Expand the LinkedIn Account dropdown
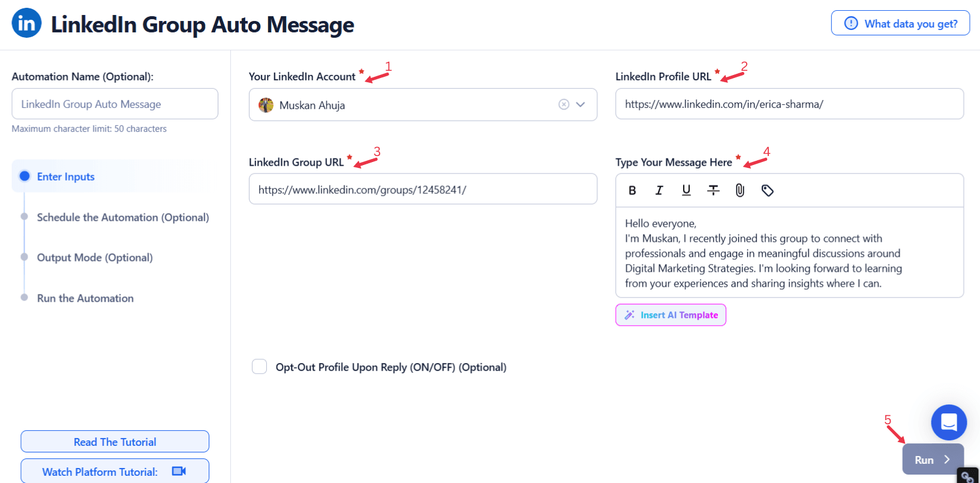Screen dimensions: 980x483 pos(581,104)
